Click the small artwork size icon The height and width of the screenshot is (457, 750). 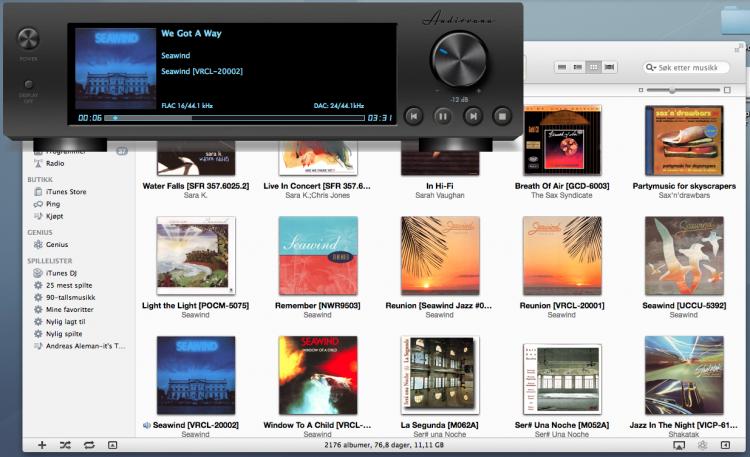tap(641, 90)
